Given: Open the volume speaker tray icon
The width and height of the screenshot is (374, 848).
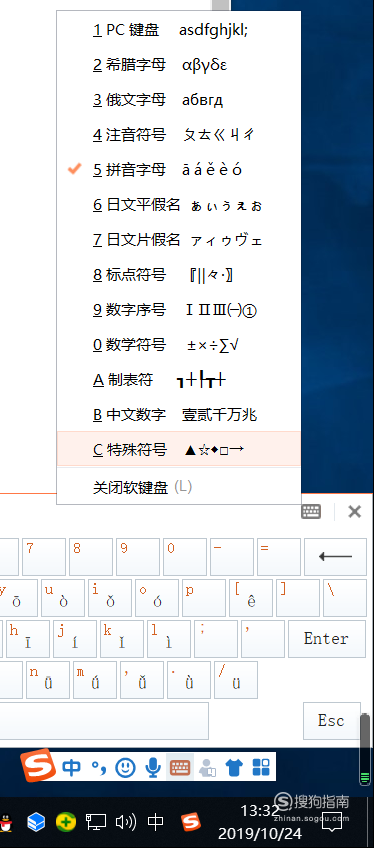Looking at the screenshot, I should pos(126,823).
